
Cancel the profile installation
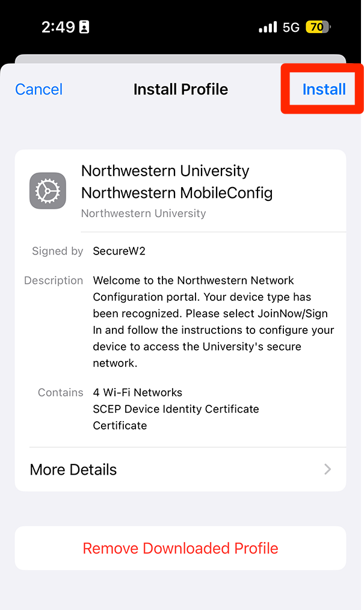point(39,90)
